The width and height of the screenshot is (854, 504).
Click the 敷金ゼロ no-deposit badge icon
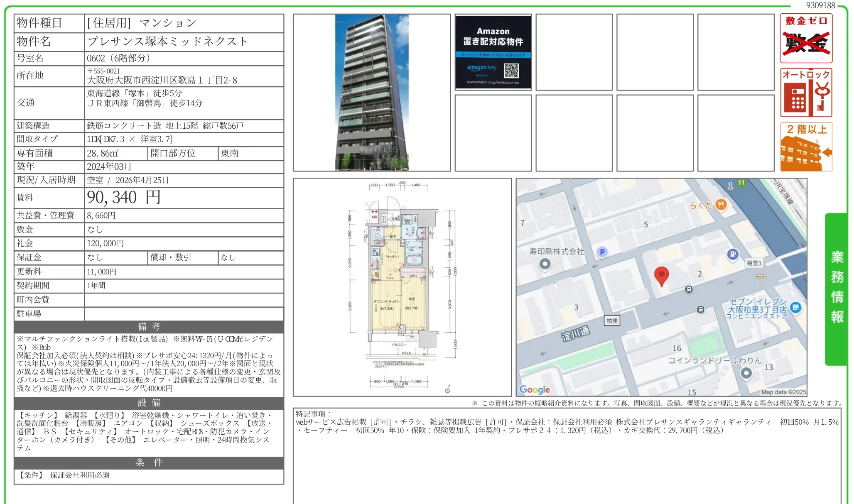pyautogui.click(x=806, y=39)
